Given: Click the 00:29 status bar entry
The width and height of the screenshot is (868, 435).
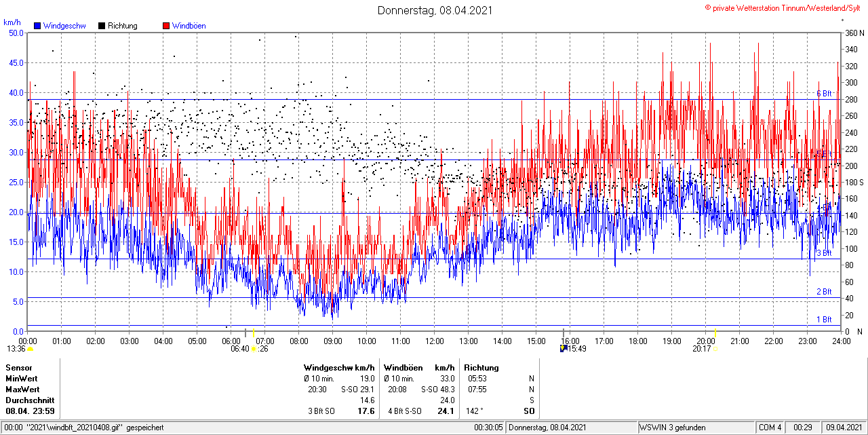Looking at the screenshot, I should (x=804, y=428).
